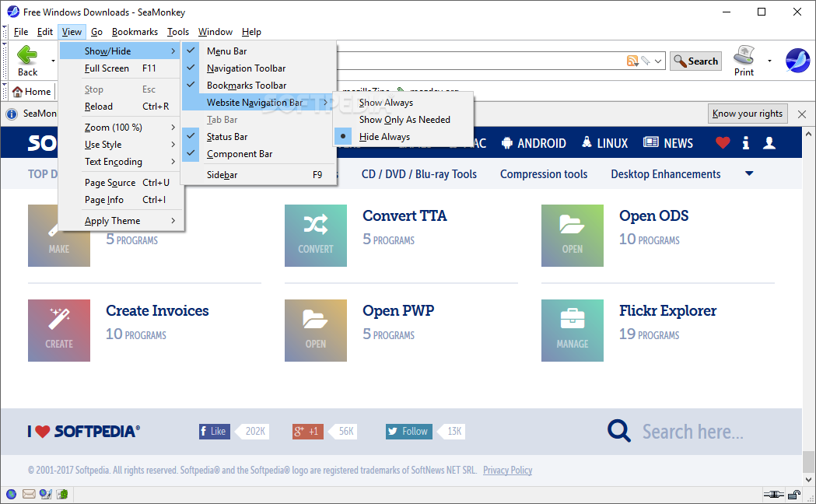Screen dimensions: 816x504
Task: Click the vertical scrollbar thumb
Action: (807, 460)
